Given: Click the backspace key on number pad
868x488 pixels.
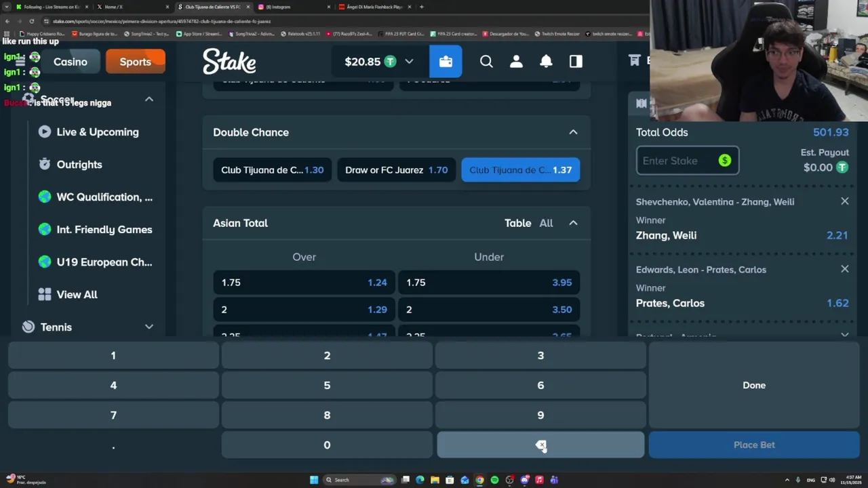Looking at the screenshot, I should click(540, 445).
